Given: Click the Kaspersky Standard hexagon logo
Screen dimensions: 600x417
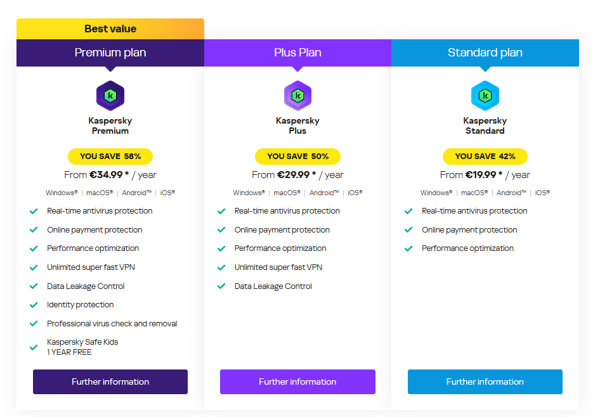Looking at the screenshot, I should tap(485, 96).
